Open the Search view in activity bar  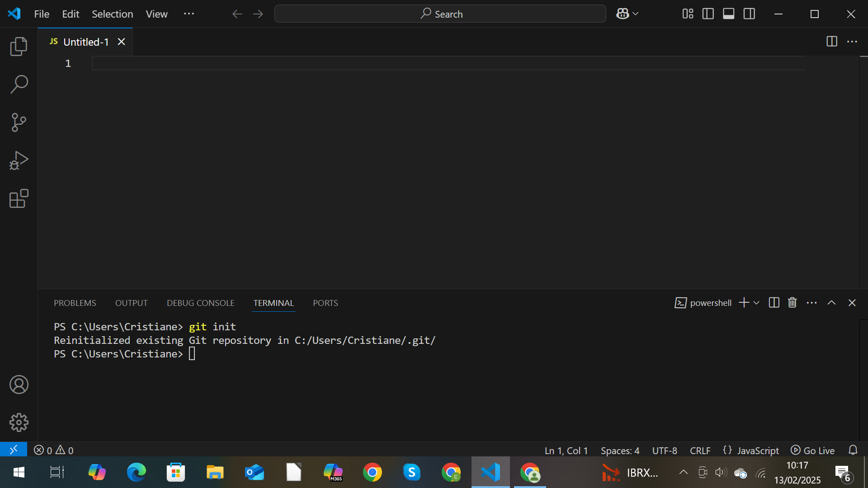pos(19,84)
